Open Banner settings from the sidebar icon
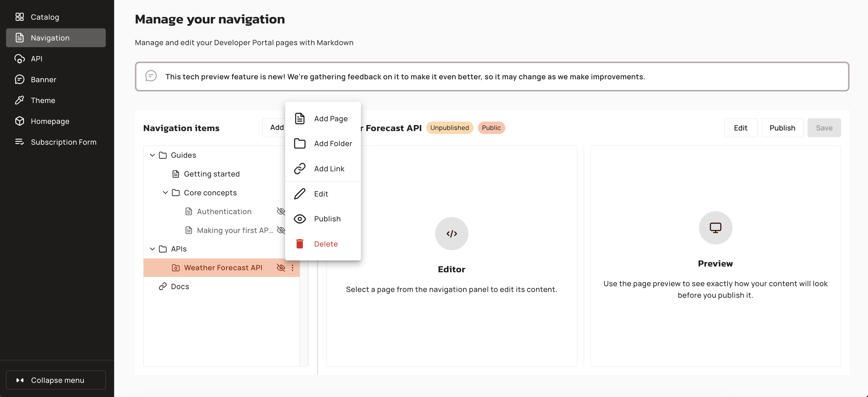Viewport: 868px width, 397px height. click(20, 80)
